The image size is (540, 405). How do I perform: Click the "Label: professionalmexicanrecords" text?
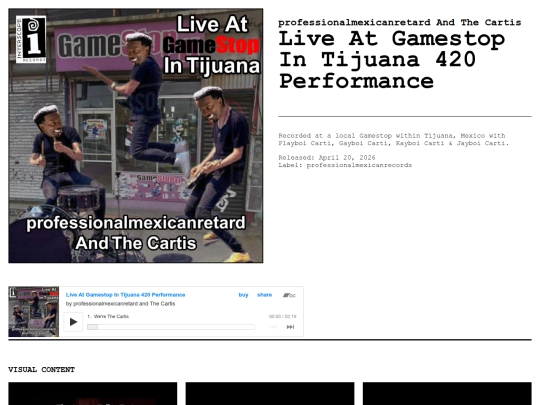(x=345, y=165)
